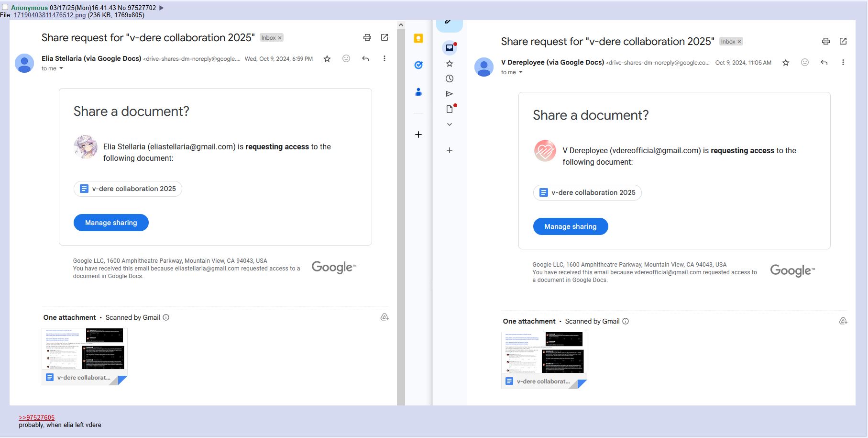Open the left email's attachment thumbnail

click(85, 356)
